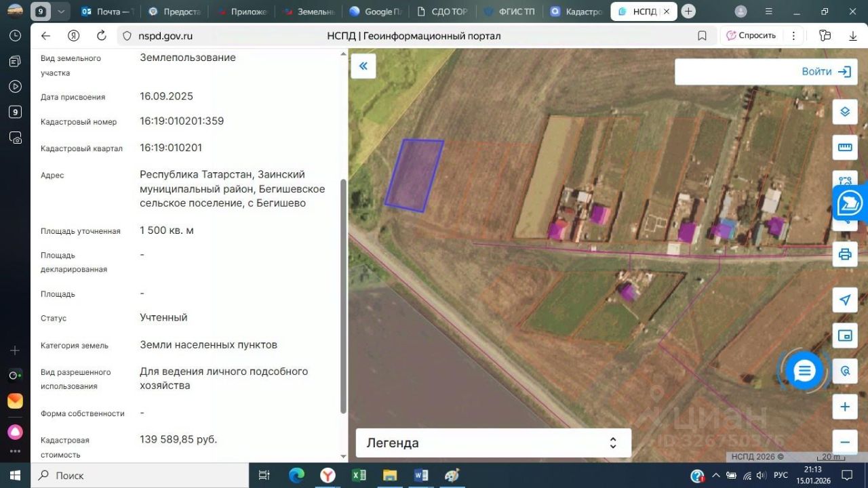Print the map view
The width and height of the screenshot is (868, 488).
(845, 254)
